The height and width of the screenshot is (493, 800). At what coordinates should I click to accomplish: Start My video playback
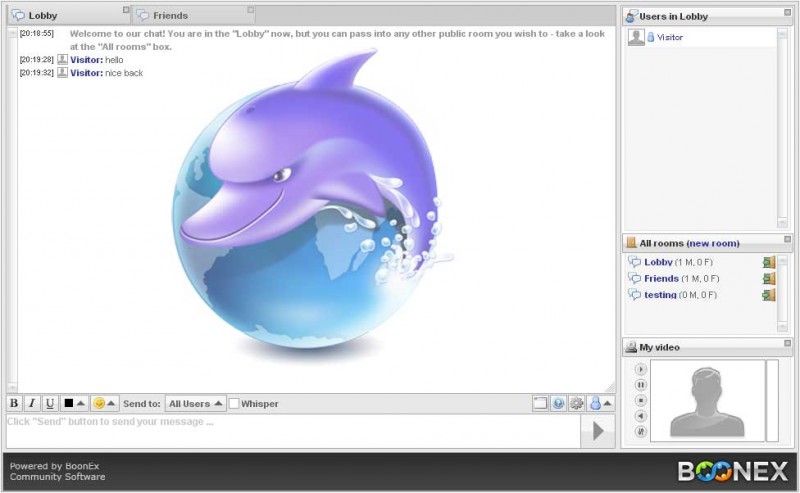coord(640,369)
